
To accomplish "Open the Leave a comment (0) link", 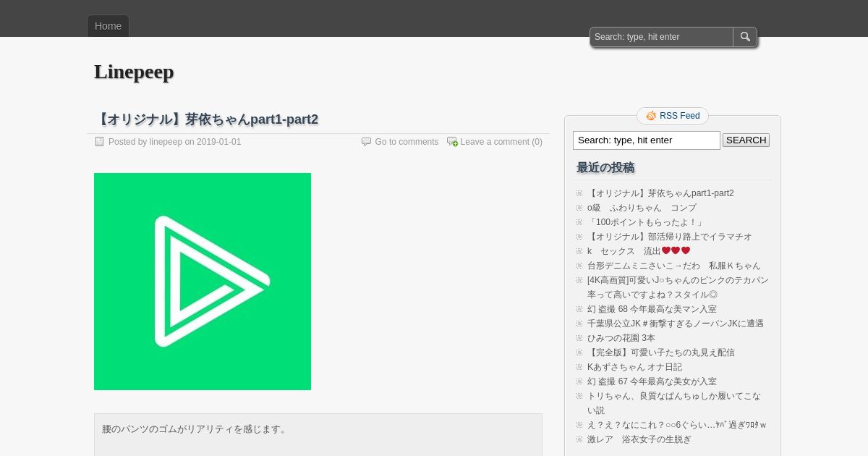I will [x=501, y=142].
